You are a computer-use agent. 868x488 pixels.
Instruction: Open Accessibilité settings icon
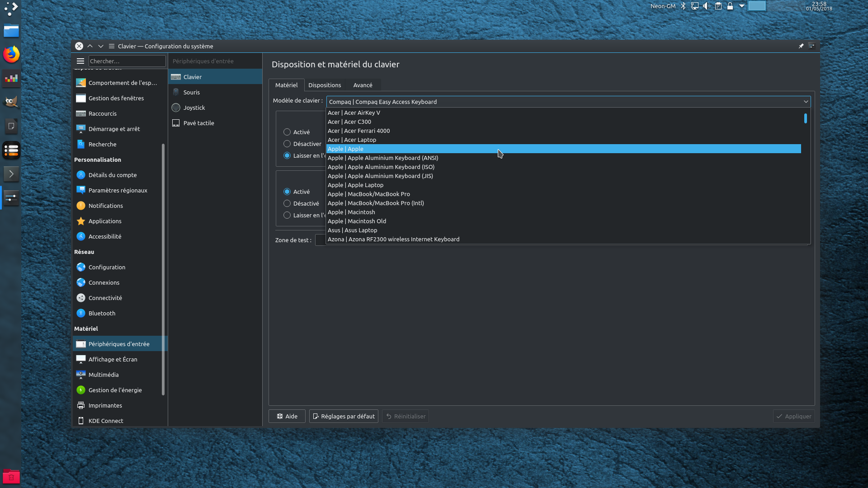click(81, 236)
